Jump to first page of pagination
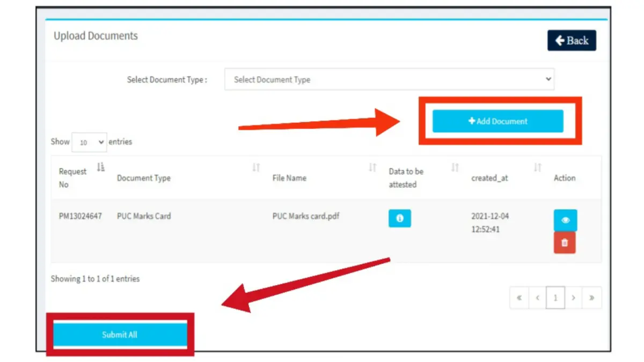Image resolution: width=644 pixels, height=362 pixels. click(x=519, y=298)
